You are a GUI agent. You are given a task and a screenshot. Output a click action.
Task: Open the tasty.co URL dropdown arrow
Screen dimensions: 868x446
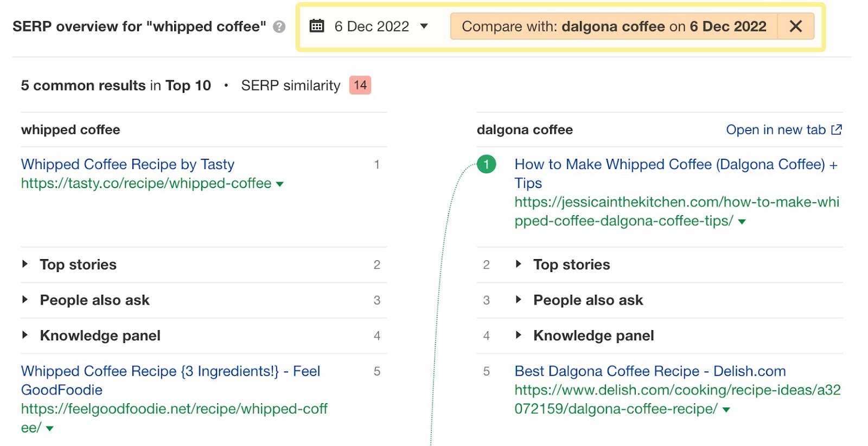point(280,184)
